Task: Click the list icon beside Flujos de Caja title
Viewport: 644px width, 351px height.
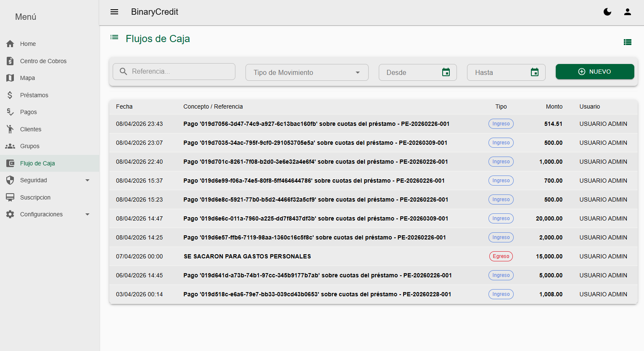Action: [114, 37]
